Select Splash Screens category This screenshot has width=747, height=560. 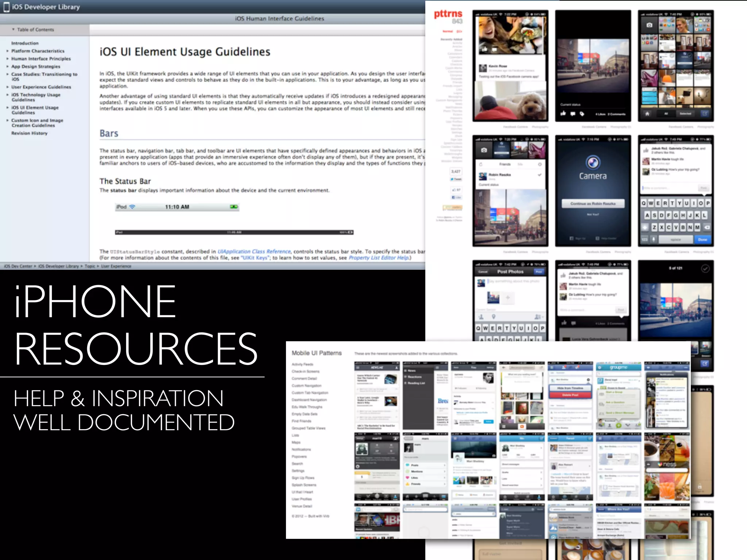click(304, 485)
